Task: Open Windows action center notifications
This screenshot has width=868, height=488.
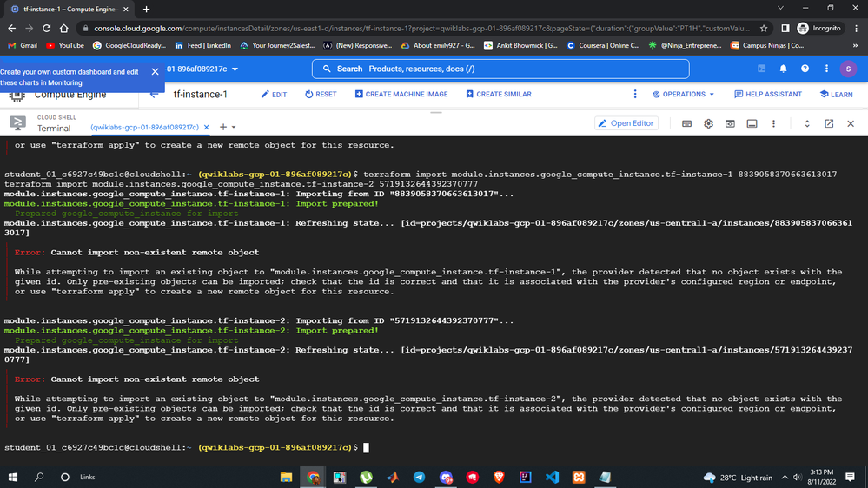Action: (x=851, y=477)
